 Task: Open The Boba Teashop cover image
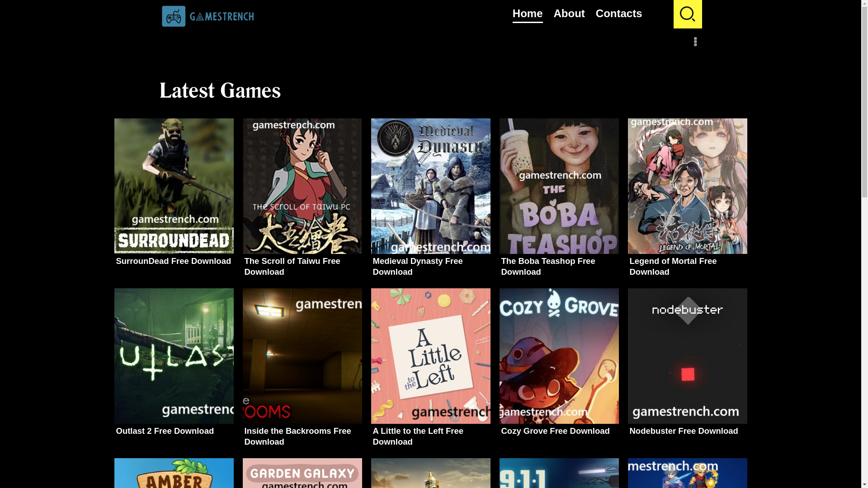point(559,186)
